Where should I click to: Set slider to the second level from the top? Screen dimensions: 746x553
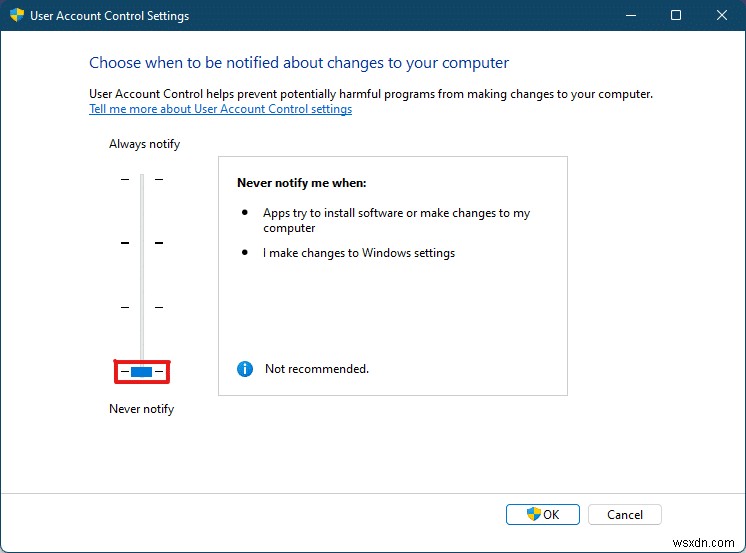click(142, 243)
